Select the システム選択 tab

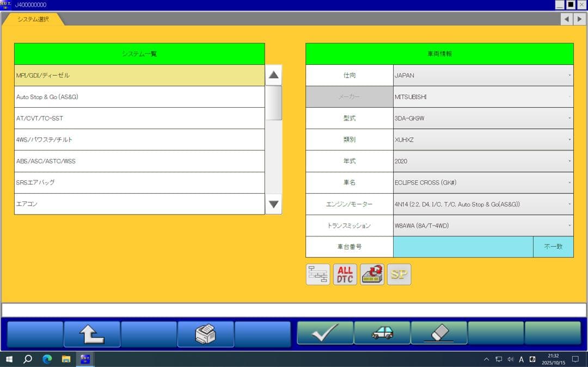pyautogui.click(x=33, y=19)
